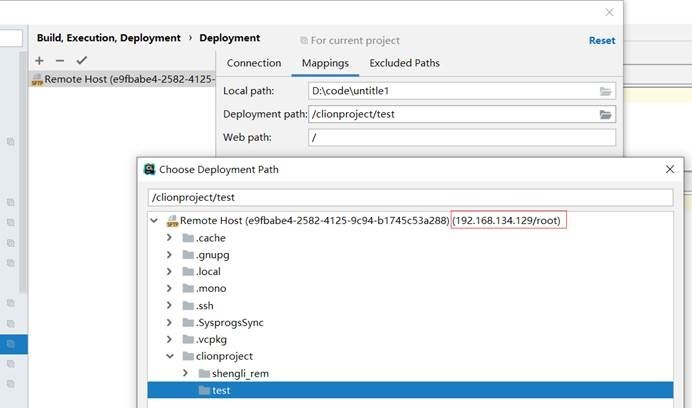
Task: Select .SysprogsSync tree row
Action: point(410,322)
